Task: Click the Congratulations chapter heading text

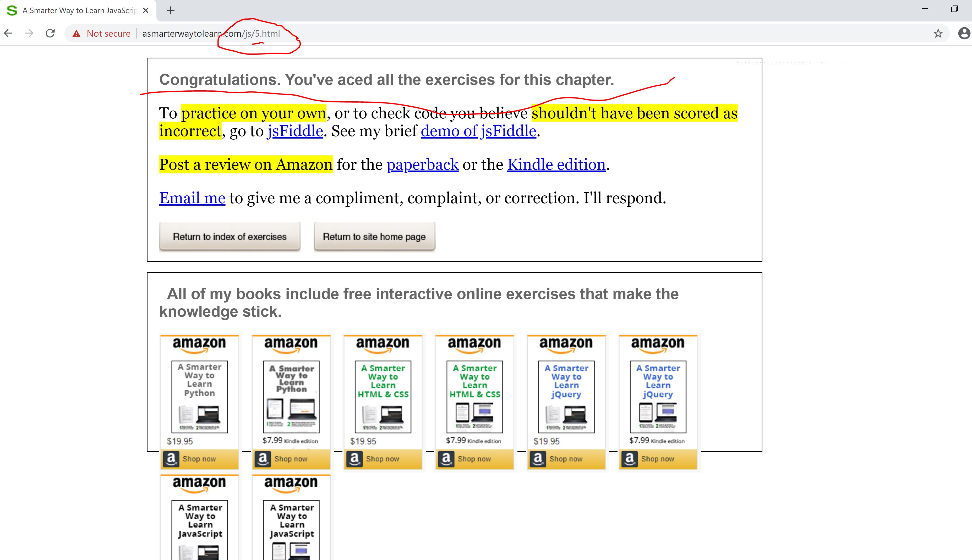Action: click(386, 80)
